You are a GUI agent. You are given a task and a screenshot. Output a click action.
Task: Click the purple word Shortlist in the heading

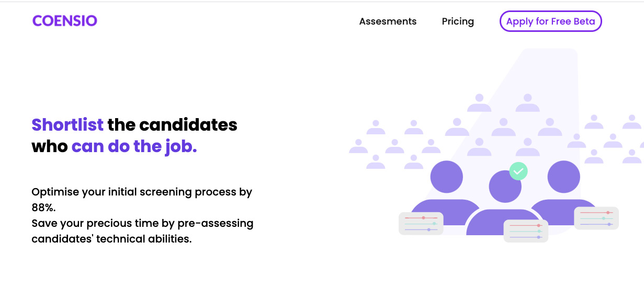(x=67, y=125)
